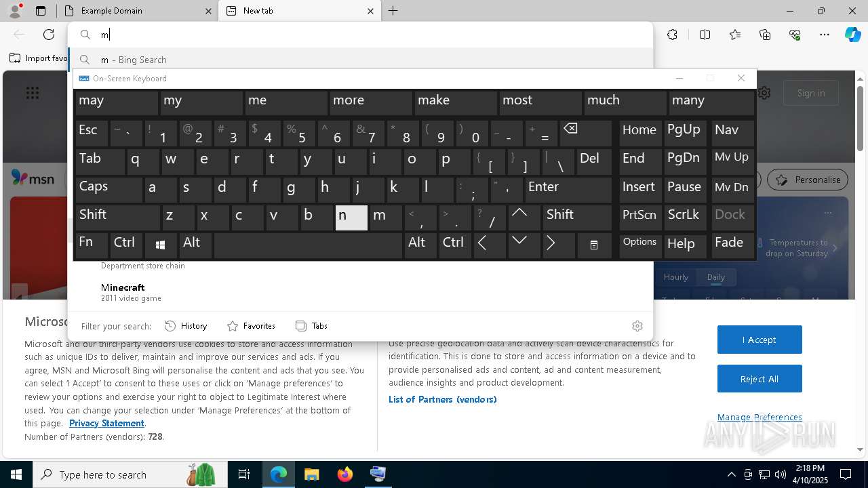
Task: Toggle the Caps lock key
Action: (x=109, y=189)
